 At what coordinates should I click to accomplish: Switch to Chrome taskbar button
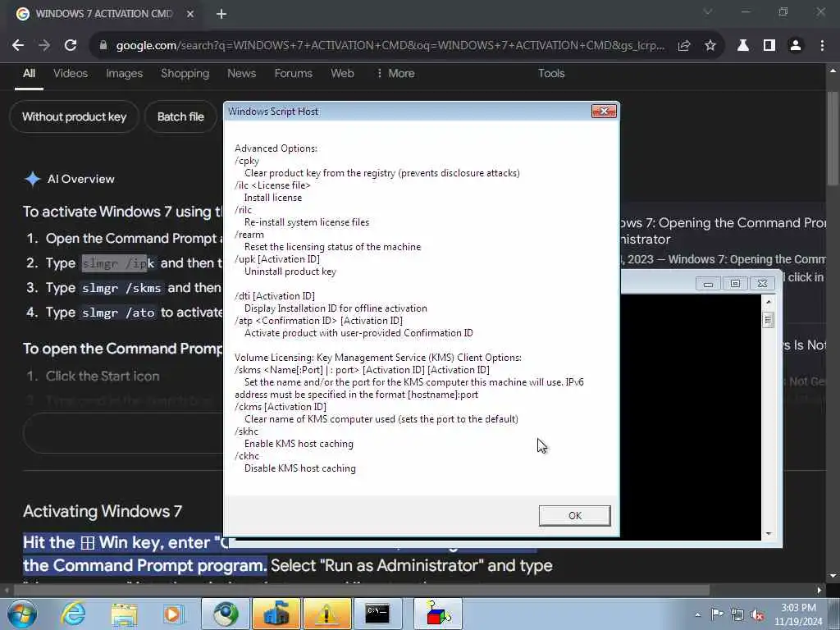pyautogui.click(x=226, y=614)
